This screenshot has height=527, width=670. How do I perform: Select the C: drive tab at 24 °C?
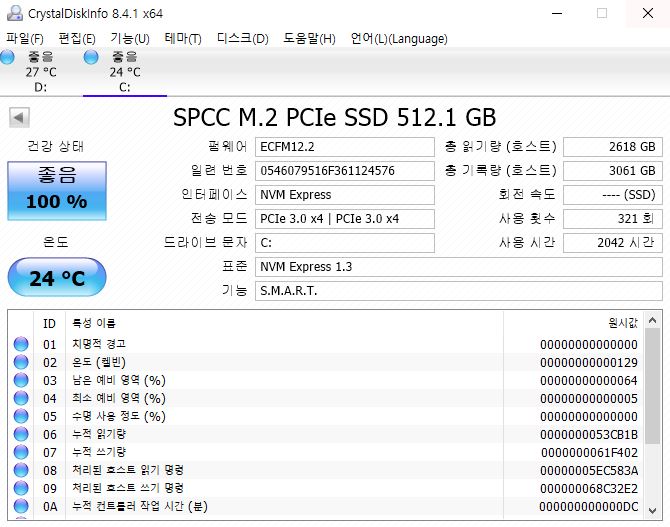[x=125, y=71]
